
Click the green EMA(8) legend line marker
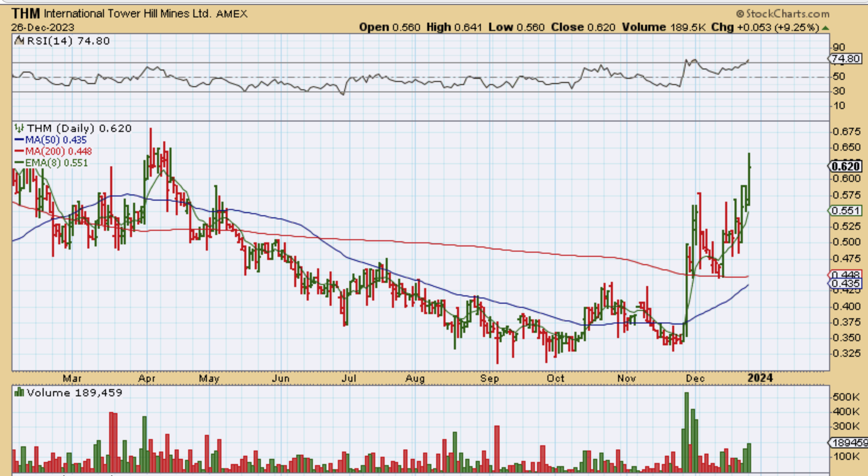[x=19, y=163]
